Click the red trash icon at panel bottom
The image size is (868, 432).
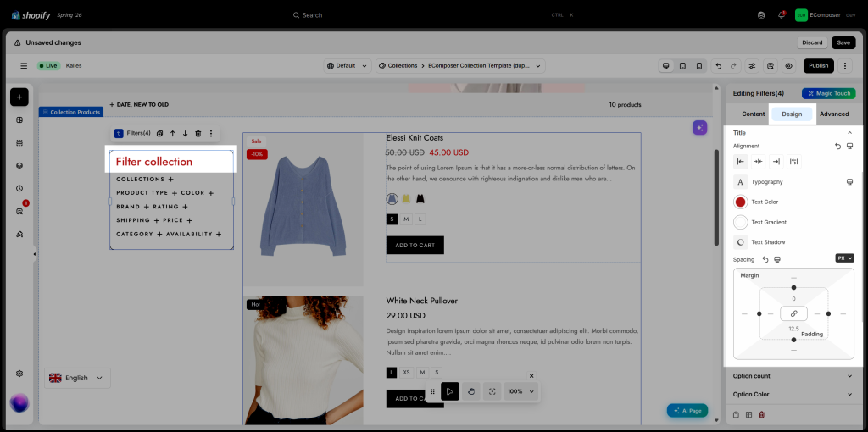(762, 414)
